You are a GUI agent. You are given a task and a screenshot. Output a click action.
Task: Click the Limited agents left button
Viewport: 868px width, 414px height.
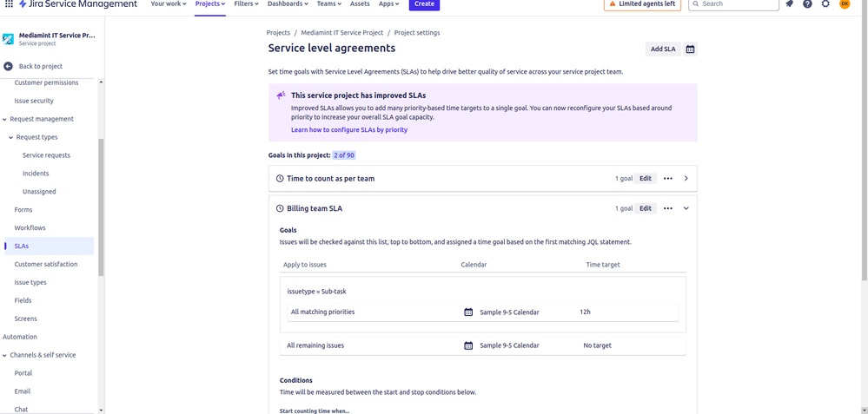642,3
